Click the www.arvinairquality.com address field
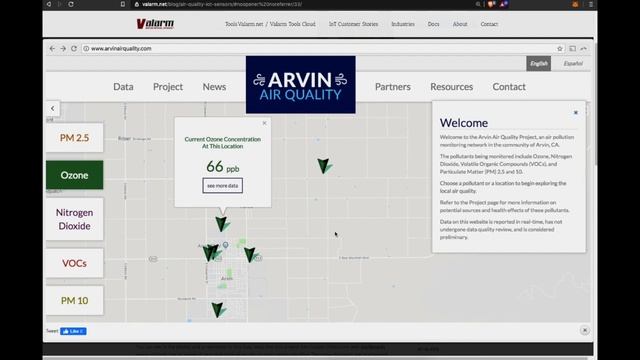This screenshot has height=360, width=640. click(x=318, y=48)
